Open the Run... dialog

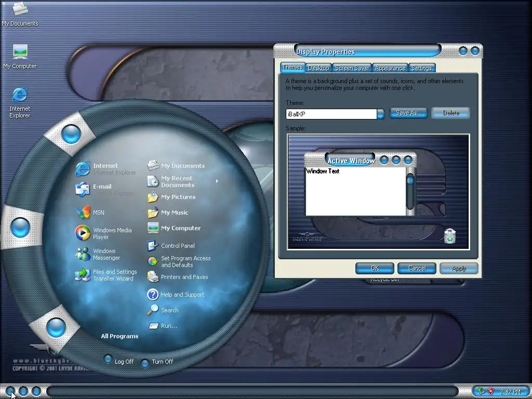pyautogui.click(x=163, y=326)
